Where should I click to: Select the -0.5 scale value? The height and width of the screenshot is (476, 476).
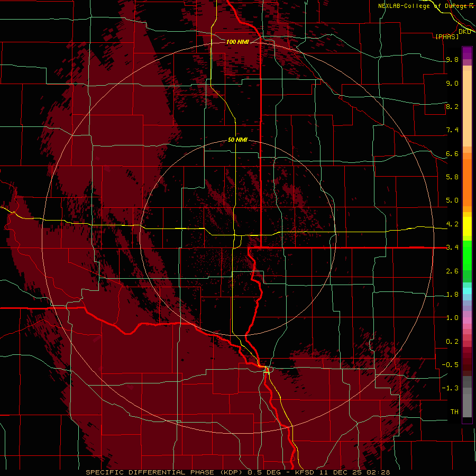[x=450, y=365]
